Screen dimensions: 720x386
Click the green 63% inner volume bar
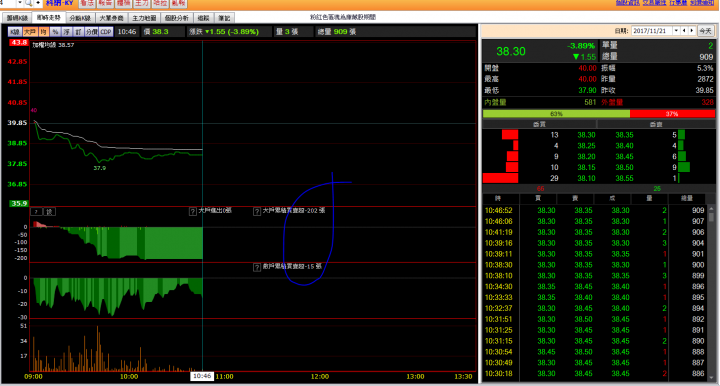coord(557,114)
